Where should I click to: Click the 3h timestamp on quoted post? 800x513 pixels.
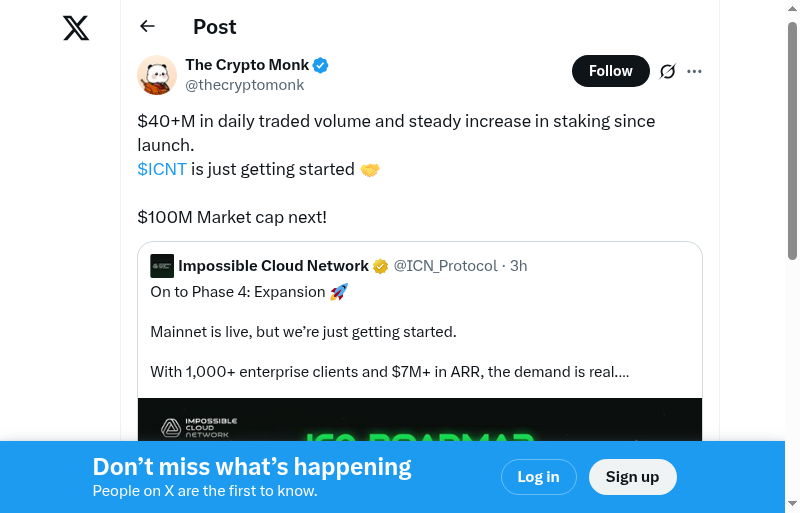(x=519, y=266)
